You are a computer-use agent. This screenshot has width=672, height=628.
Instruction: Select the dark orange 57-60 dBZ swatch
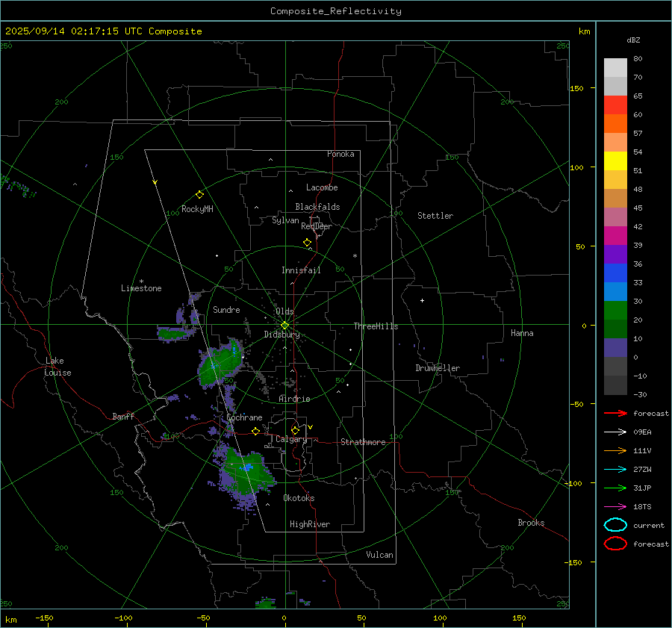615,123
